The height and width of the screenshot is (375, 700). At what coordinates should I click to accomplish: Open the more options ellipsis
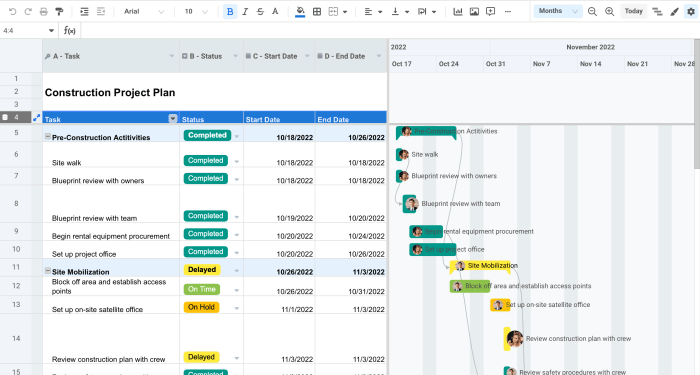(508, 12)
